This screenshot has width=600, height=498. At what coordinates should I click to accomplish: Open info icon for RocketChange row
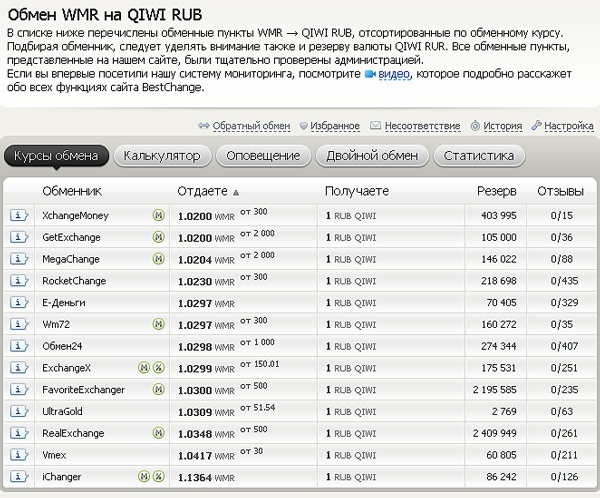point(19,281)
